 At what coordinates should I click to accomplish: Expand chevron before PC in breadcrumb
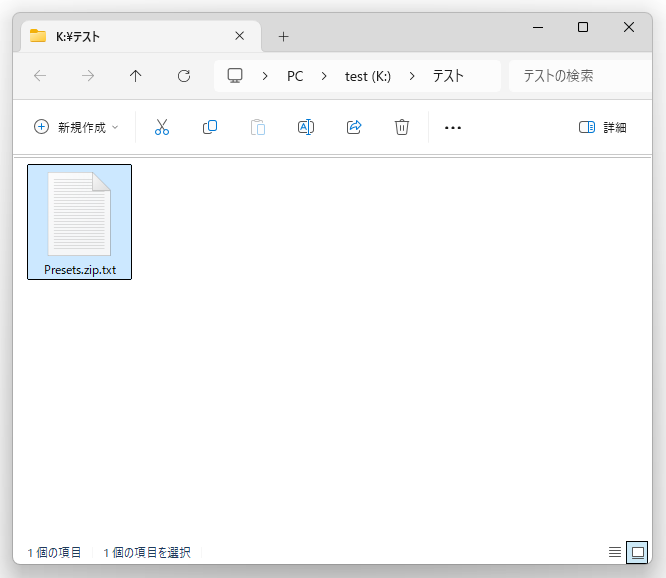click(x=265, y=76)
